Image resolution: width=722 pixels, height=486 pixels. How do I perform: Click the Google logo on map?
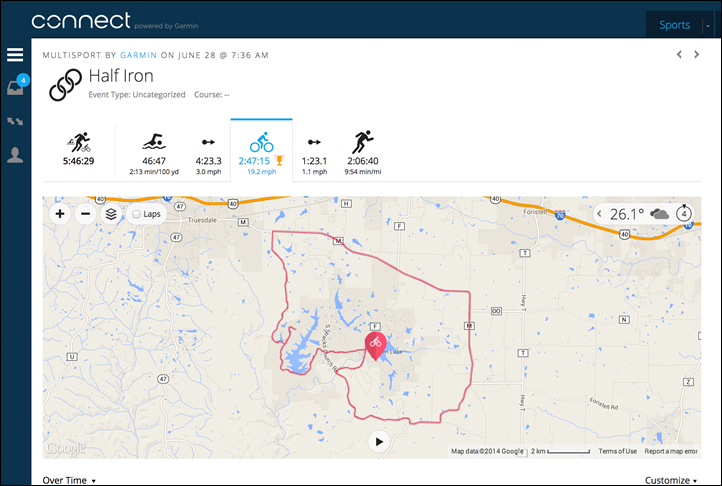coord(66,448)
